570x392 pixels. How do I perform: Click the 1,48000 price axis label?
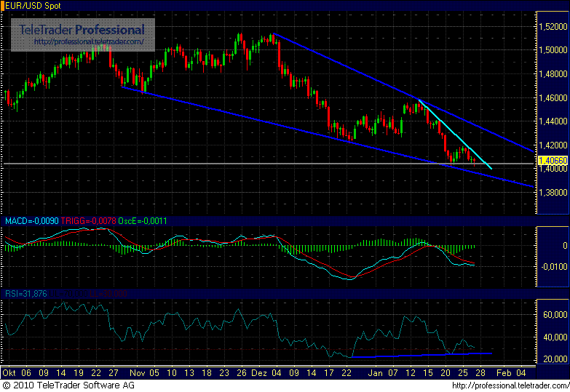click(553, 74)
